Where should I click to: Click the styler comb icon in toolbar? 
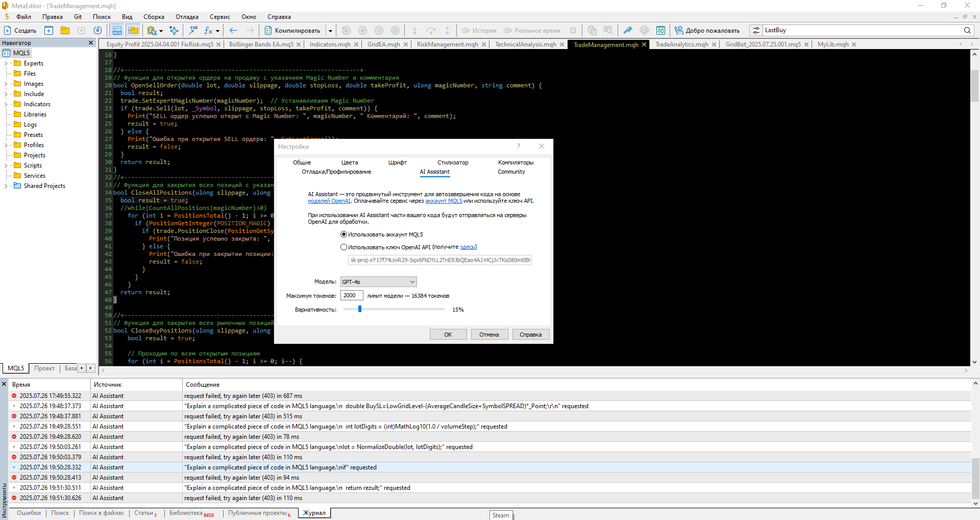tap(628, 31)
